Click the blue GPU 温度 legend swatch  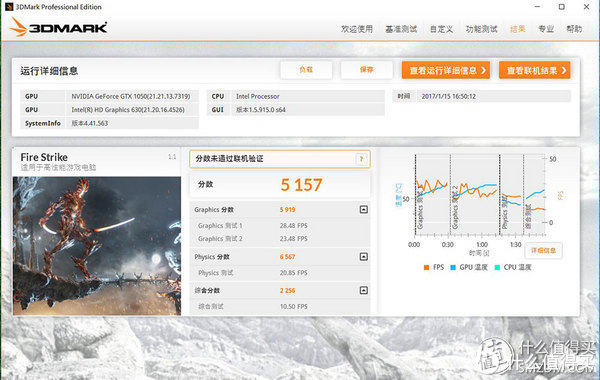pos(453,267)
